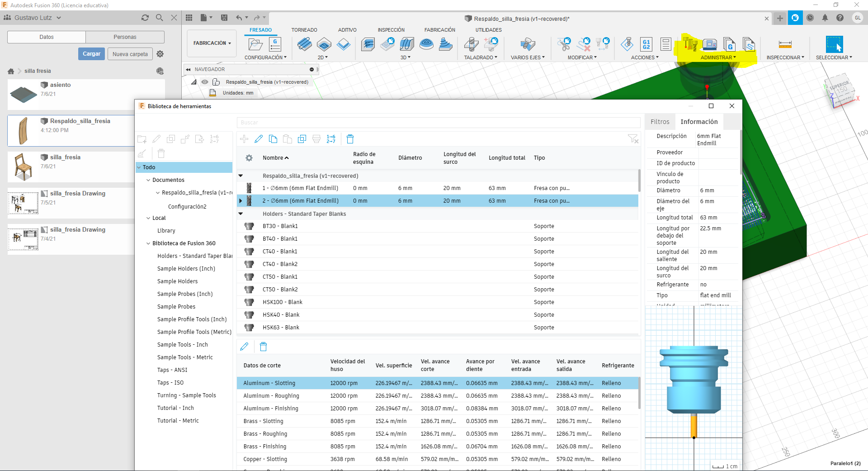Click the Cargar button
The image size is (868, 471).
tap(91, 54)
